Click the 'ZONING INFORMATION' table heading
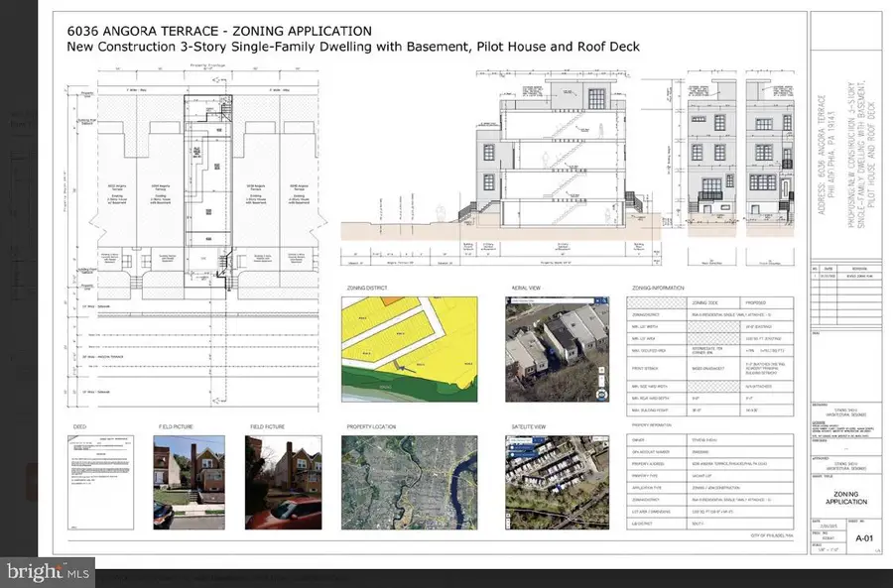 pos(658,288)
